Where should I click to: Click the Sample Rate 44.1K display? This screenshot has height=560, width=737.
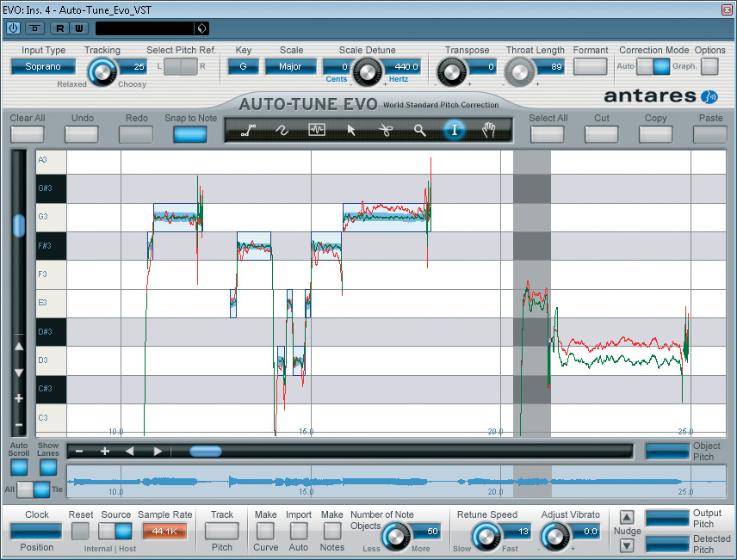coord(164,532)
